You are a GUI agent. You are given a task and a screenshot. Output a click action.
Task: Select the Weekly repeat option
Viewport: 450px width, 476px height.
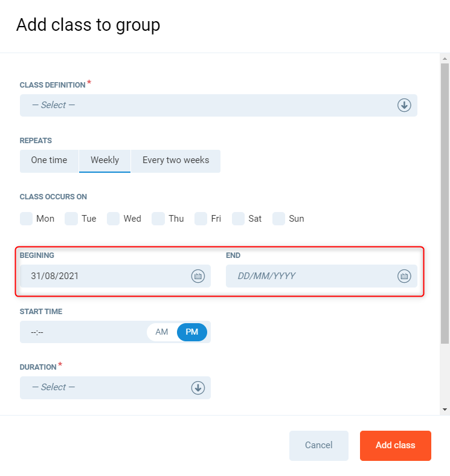pos(105,161)
